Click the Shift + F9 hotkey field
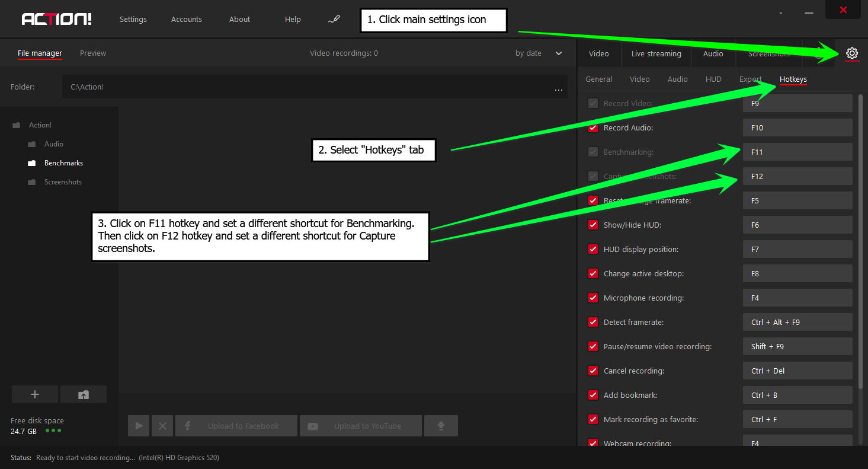Screen dimensions: 868x469 pyautogui.click(x=797, y=346)
